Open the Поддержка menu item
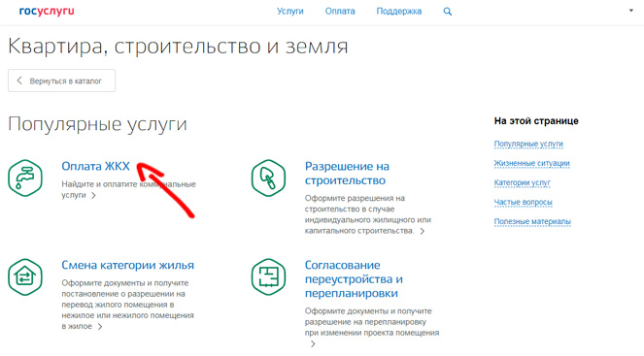This screenshot has height=356, width=644. pyautogui.click(x=399, y=11)
